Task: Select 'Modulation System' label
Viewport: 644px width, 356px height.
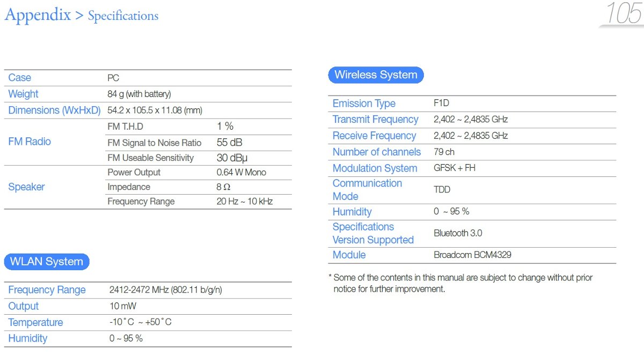Action: [375, 168]
